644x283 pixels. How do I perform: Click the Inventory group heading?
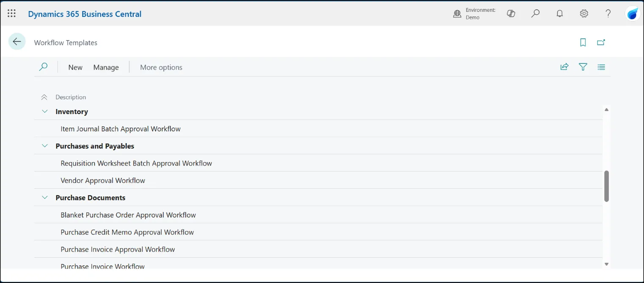click(x=72, y=112)
